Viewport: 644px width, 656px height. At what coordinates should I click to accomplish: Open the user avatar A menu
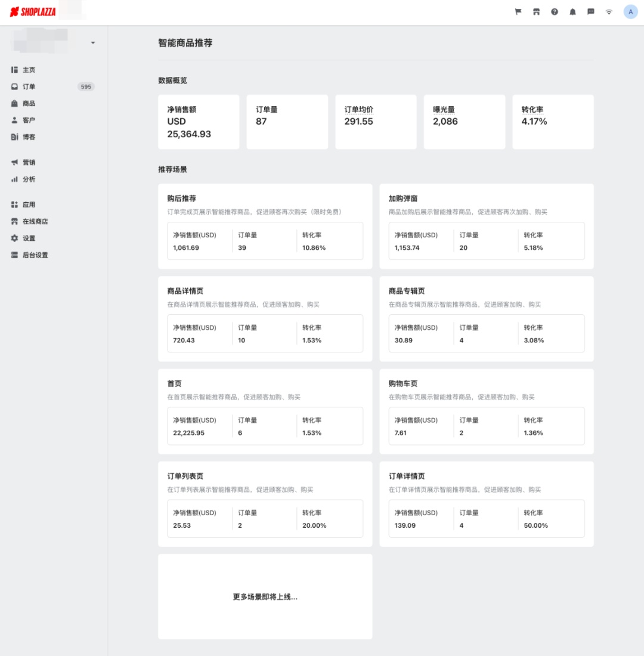(x=630, y=12)
